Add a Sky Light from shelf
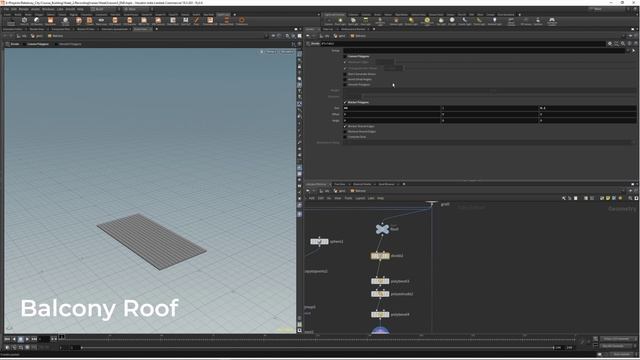This screenshot has height=360, width=640. point(441,21)
